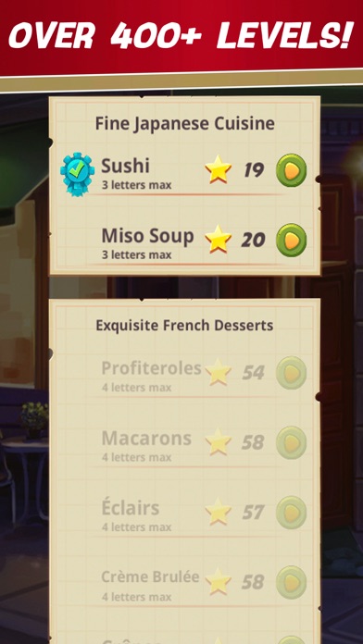Click the Over 400+ Levels banner

[x=181, y=36]
